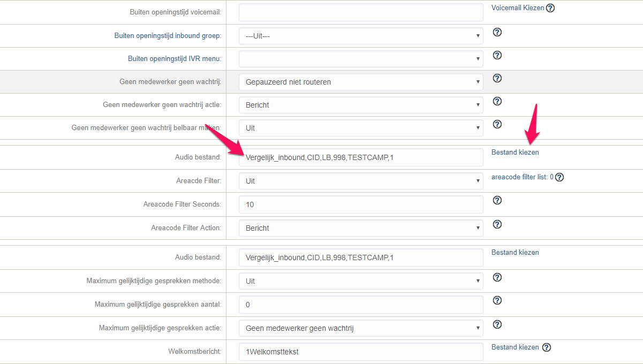Focus Maximum gelijktijdige gesprekken aantal field

(361, 305)
